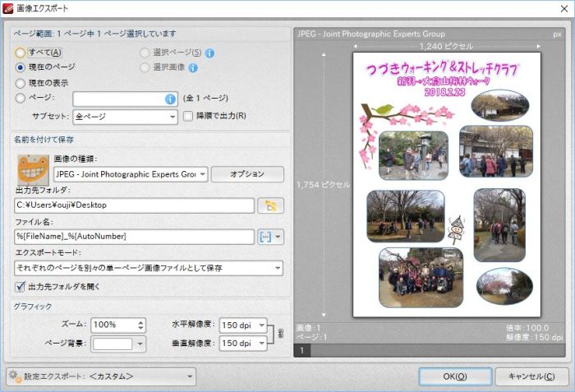The image size is (575, 392).
Task: Disable the 出力先フォルダを開く checkbox
Action: click(21, 287)
